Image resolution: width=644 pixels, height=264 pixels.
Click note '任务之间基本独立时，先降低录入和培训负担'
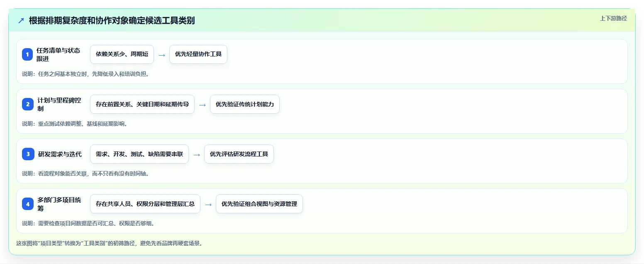[x=85, y=74]
